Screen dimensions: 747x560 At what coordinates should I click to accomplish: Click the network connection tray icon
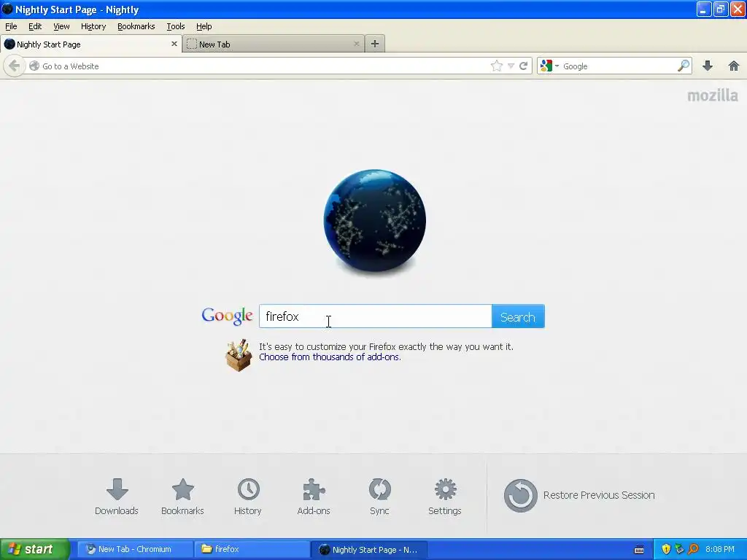[x=680, y=549]
